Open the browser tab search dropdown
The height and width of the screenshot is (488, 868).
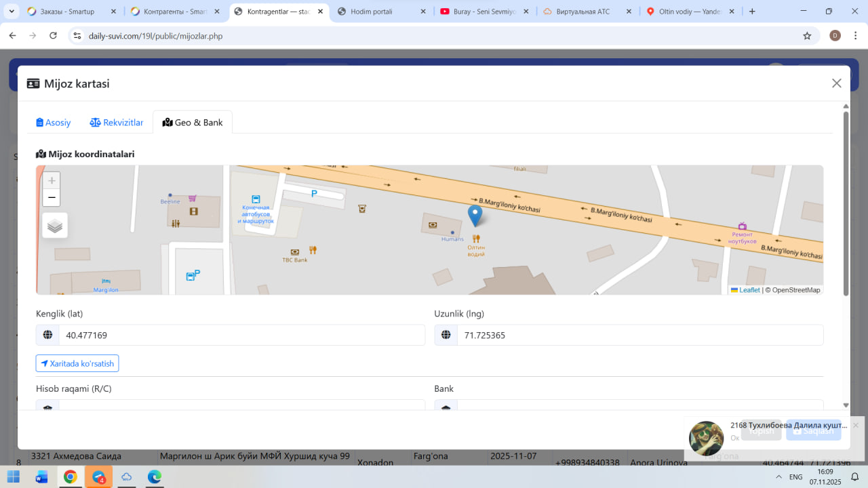[12, 12]
